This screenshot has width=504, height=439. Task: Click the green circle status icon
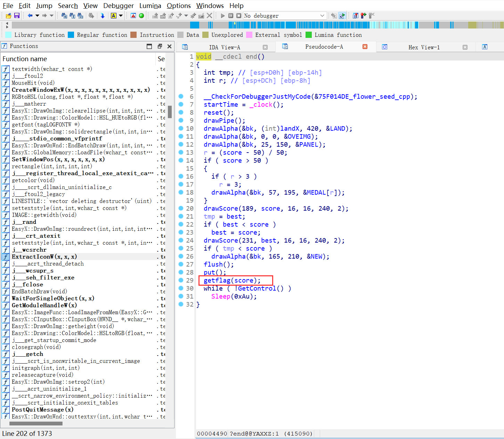(141, 16)
